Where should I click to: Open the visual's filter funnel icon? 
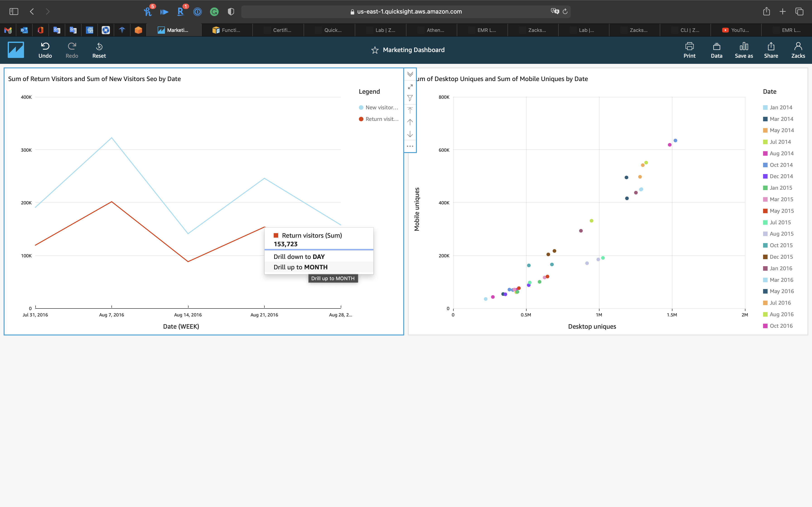coord(410,98)
